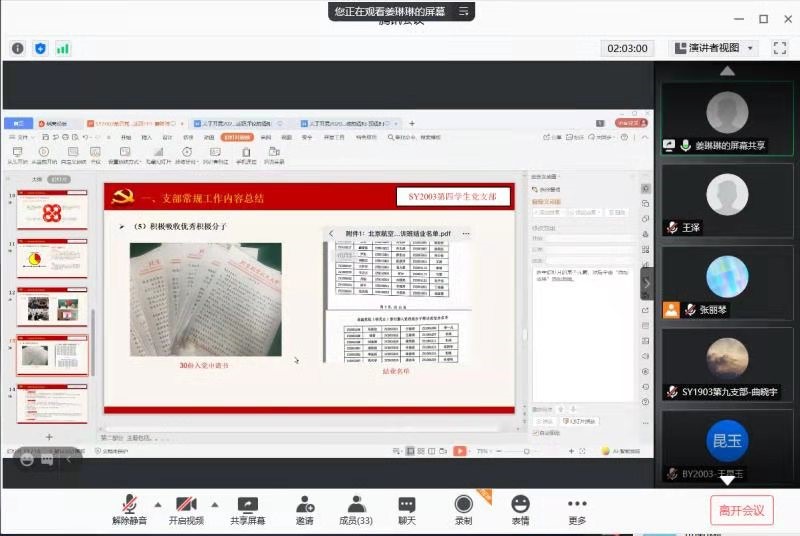This screenshot has height=536, width=800.
Task: Open the 聊天 chat panel
Action: pyautogui.click(x=407, y=509)
